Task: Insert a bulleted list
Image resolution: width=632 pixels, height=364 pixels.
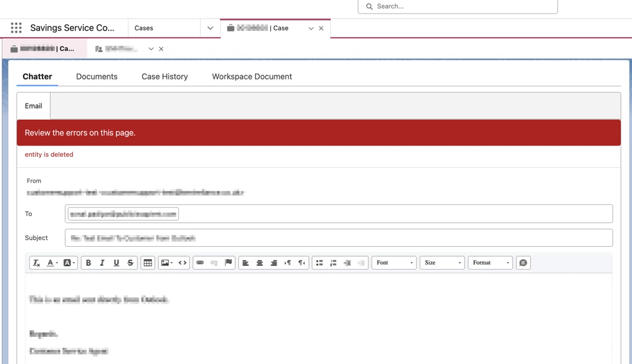Action: click(319, 263)
